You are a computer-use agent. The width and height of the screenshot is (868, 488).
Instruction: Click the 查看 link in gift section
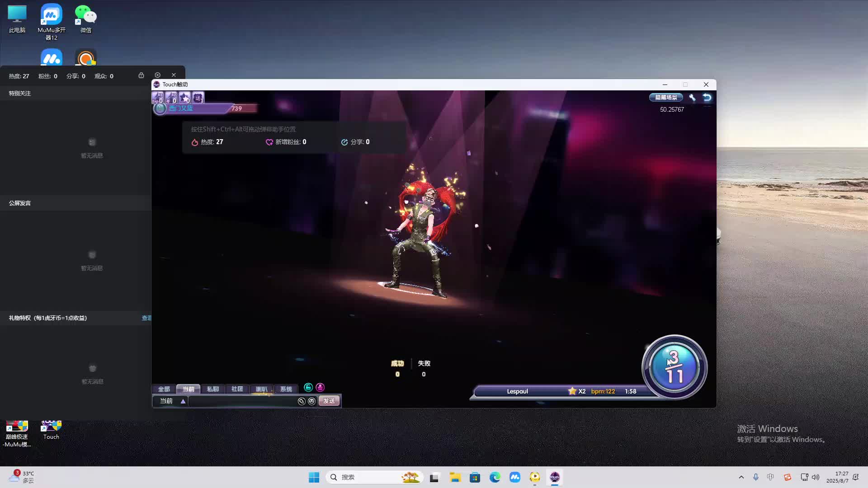pyautogui.click(x=146, y=318)
